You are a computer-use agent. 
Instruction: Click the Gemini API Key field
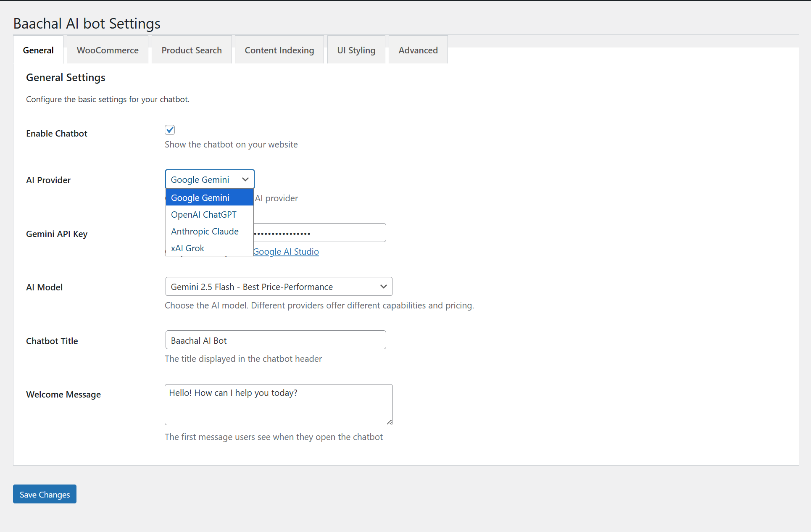click(x=319, y=232)
